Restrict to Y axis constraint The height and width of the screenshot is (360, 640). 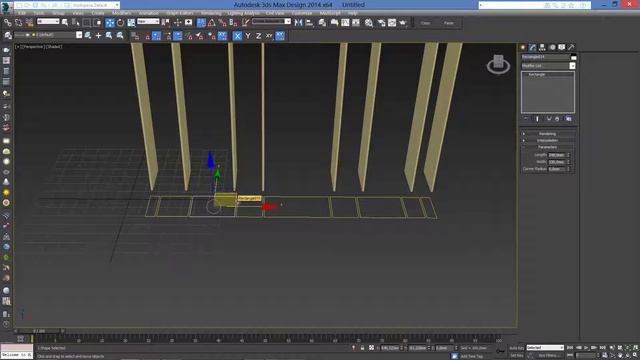(248, 36)
